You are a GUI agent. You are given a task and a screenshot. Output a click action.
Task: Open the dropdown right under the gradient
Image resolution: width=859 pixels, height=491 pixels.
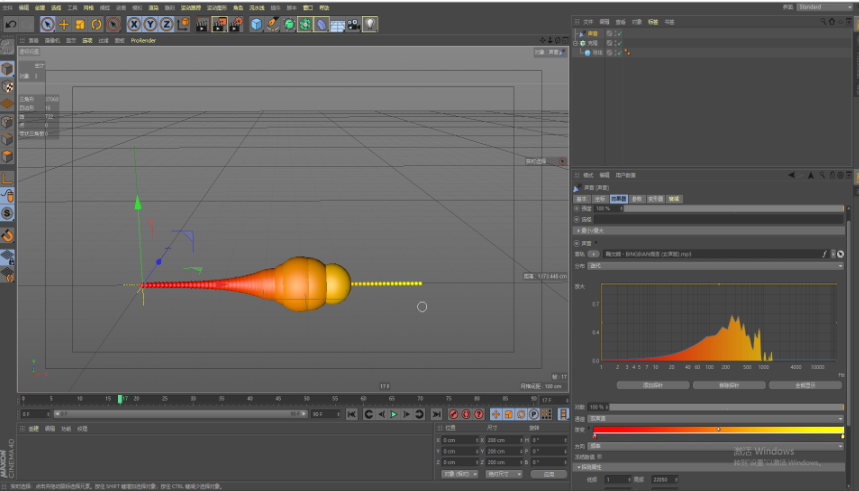click(x=715, y=446)
